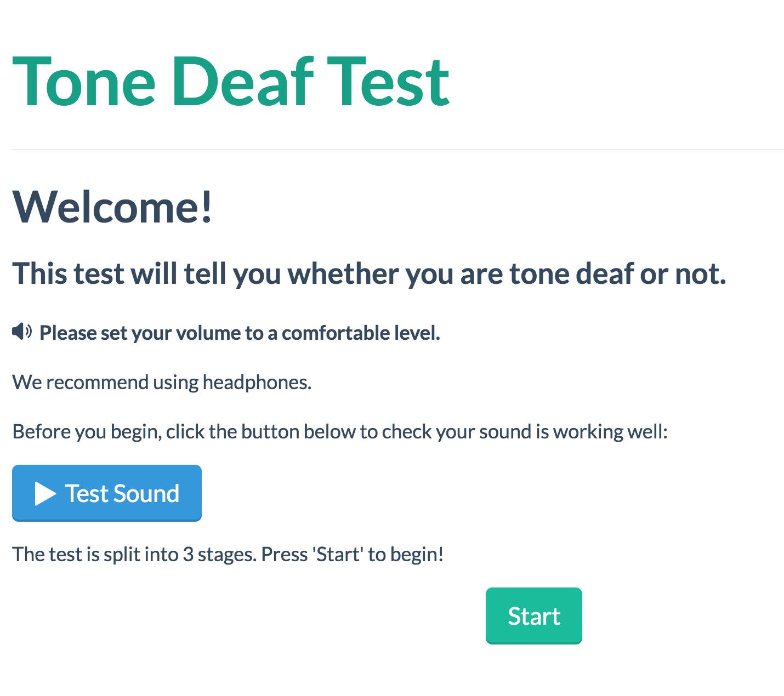The height and width of the screenshot is (696, 784).
Task: Click the Tone Deaf Test title
Action: click(x=231, y=82)
